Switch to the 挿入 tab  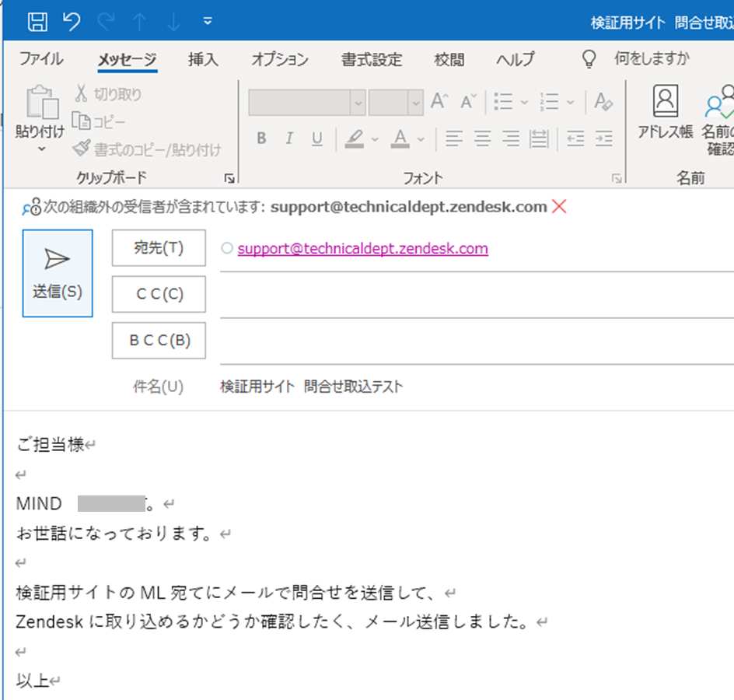point(204,59)
